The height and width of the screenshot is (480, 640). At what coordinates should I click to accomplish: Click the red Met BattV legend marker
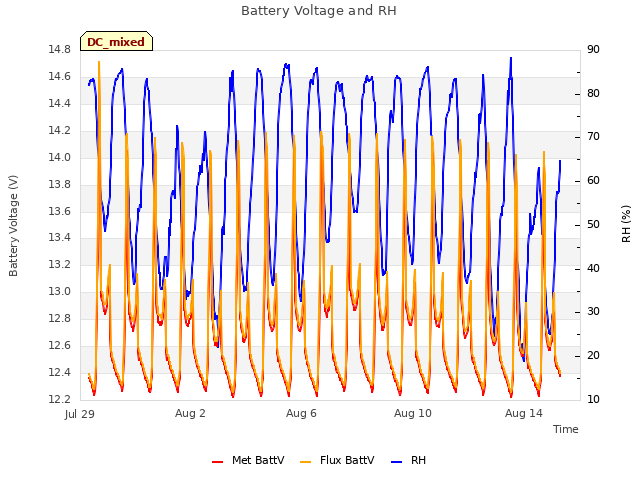coord(218,462)
